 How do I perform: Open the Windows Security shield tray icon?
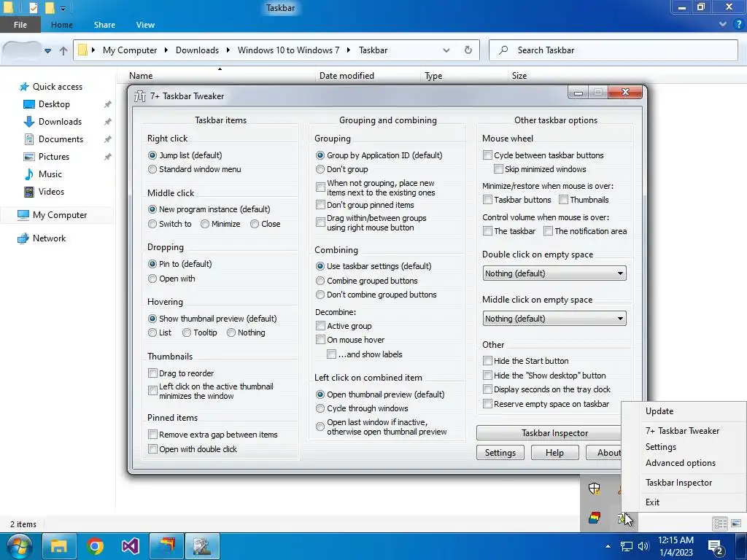594,489
